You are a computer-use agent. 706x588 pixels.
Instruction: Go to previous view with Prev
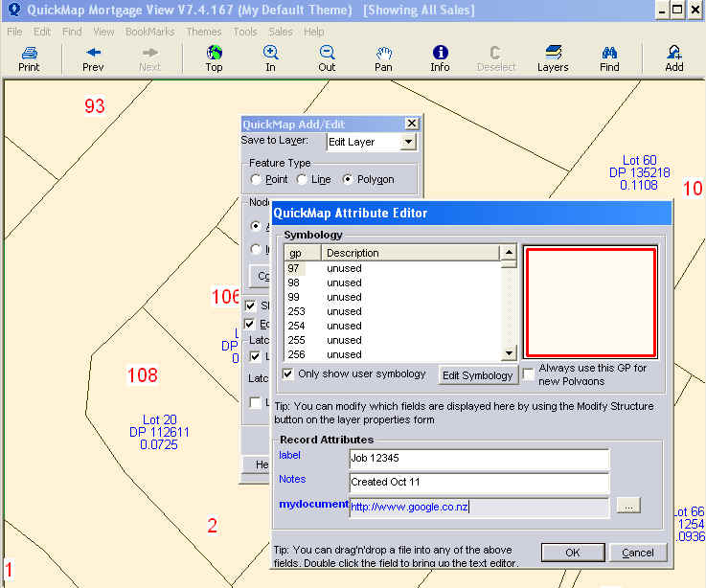(93, 58)
